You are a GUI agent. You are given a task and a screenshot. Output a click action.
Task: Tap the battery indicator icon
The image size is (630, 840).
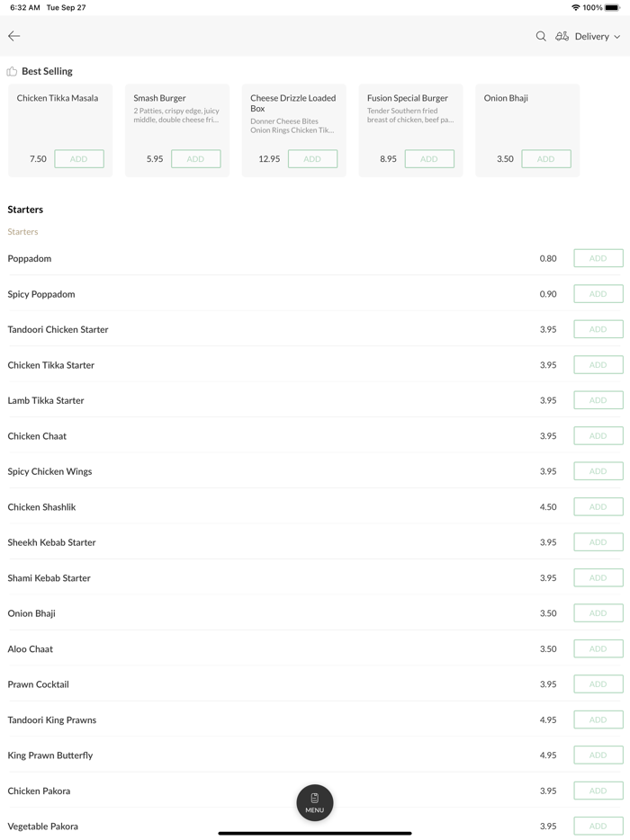click(612, 7)
